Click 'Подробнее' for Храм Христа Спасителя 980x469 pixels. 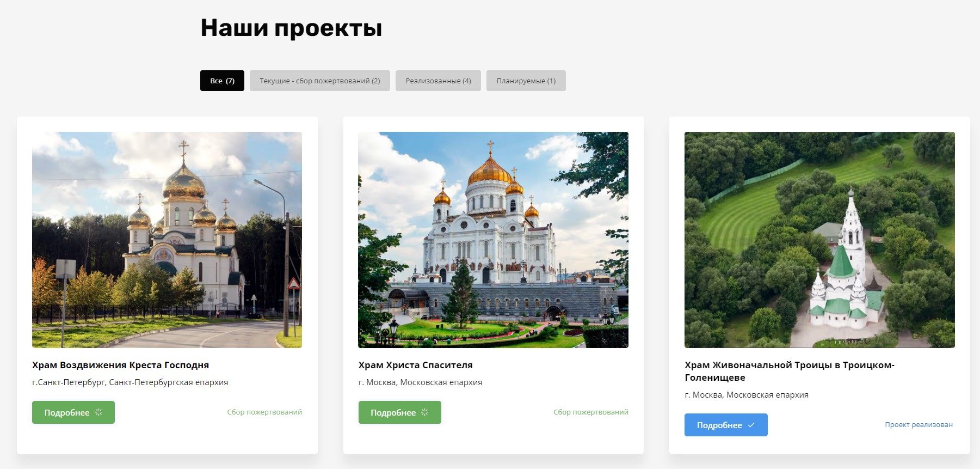[400, 412]
